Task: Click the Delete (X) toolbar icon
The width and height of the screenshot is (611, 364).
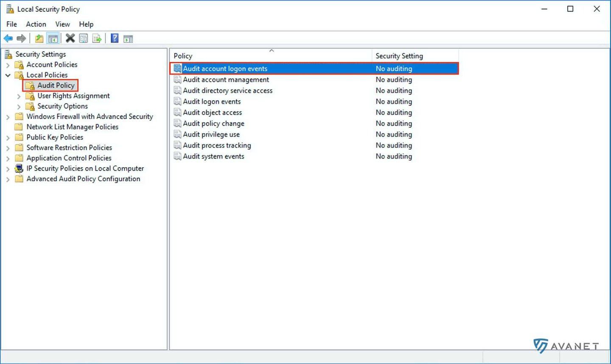Action: point(70,39)
